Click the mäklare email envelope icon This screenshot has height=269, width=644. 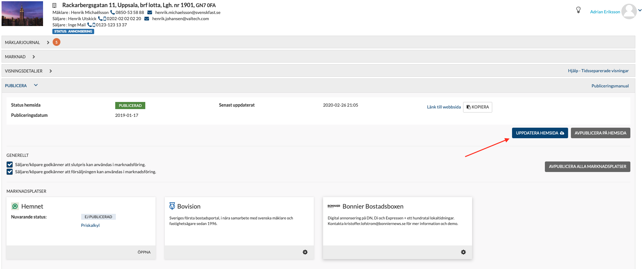(x=150, y=12)
